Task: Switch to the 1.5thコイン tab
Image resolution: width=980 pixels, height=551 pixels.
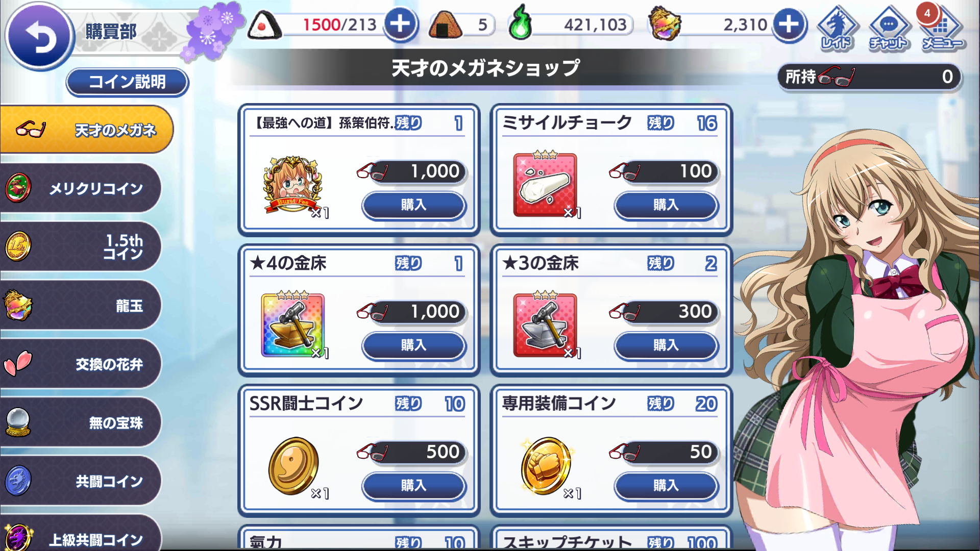Action: 81,247
